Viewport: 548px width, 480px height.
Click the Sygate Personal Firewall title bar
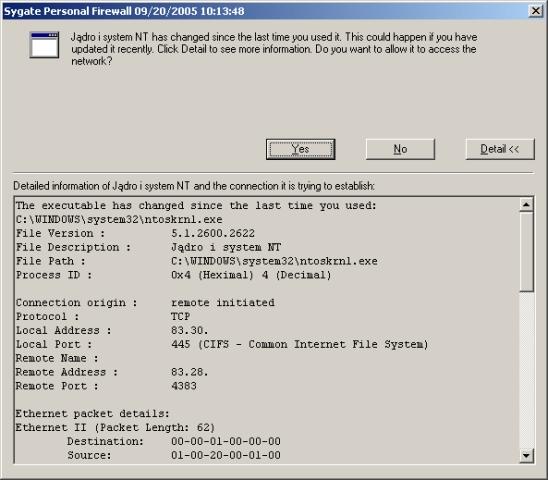(266, 11)
